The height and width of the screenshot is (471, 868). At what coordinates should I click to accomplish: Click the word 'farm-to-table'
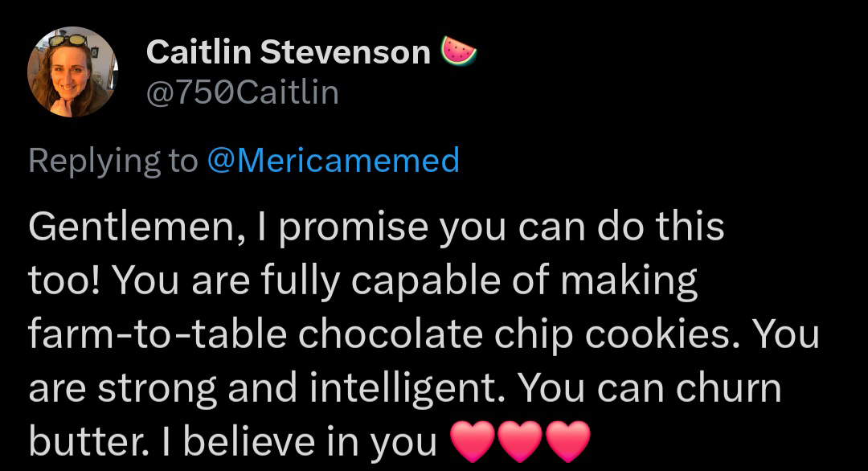157,334
